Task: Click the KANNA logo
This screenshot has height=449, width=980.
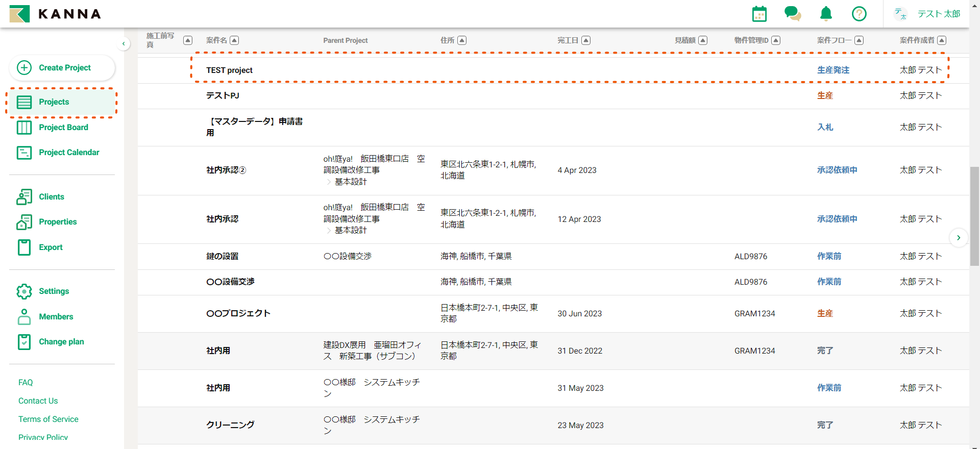Action: [55, 14]
